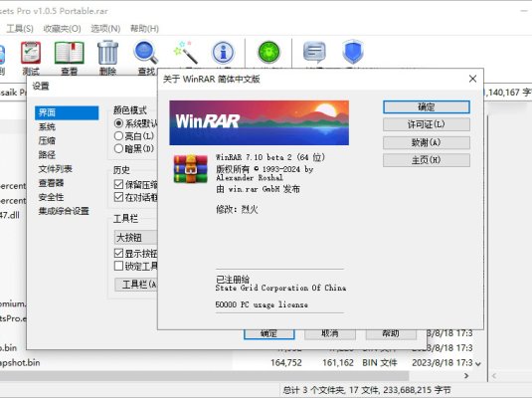Viewport: 532px width, 398px height.
Task: Click the BIN 文件 type cell
Action: coord(379,363)
